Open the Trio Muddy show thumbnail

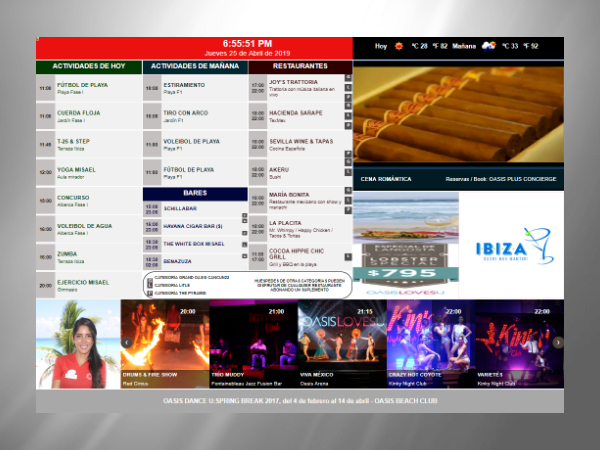click(254, 344)
